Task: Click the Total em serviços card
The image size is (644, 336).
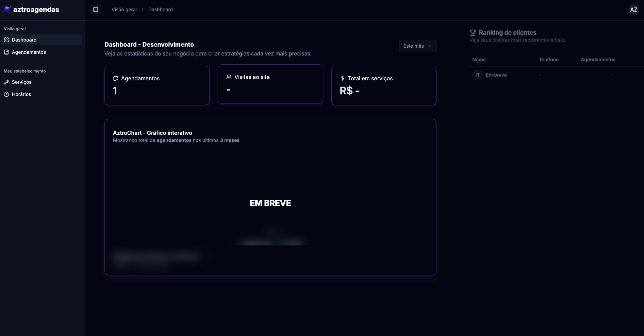Action: [x=383, y=85]
